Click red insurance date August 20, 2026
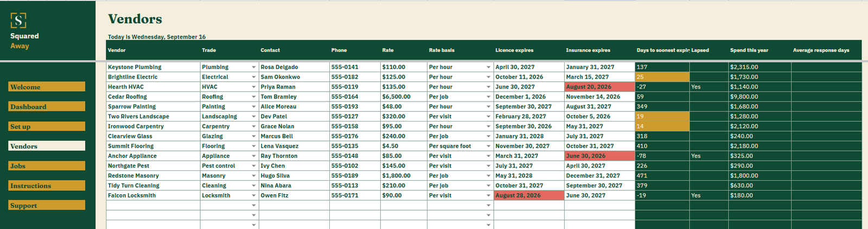Screen dimensions: 868x229 [x=599, y=87]
